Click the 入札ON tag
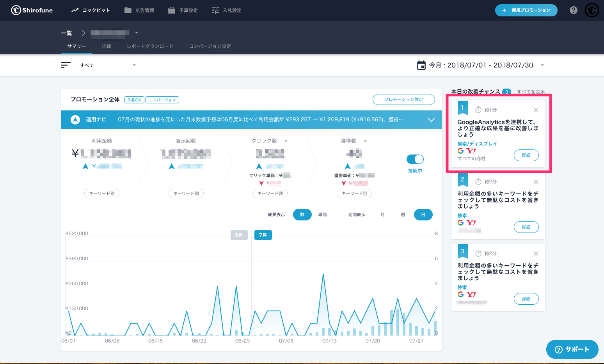The height and width of the screenshot is (364, 604). point(135,100)
